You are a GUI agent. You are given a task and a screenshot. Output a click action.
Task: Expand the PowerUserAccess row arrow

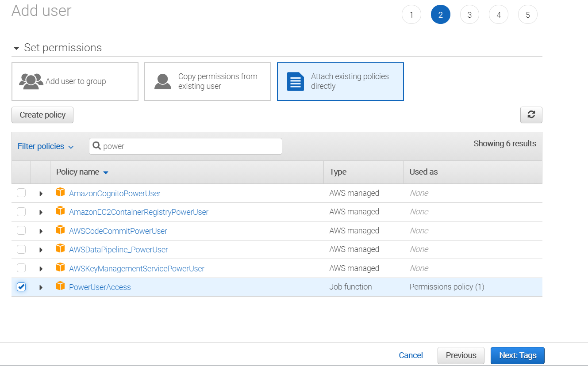tap(41, 288)
